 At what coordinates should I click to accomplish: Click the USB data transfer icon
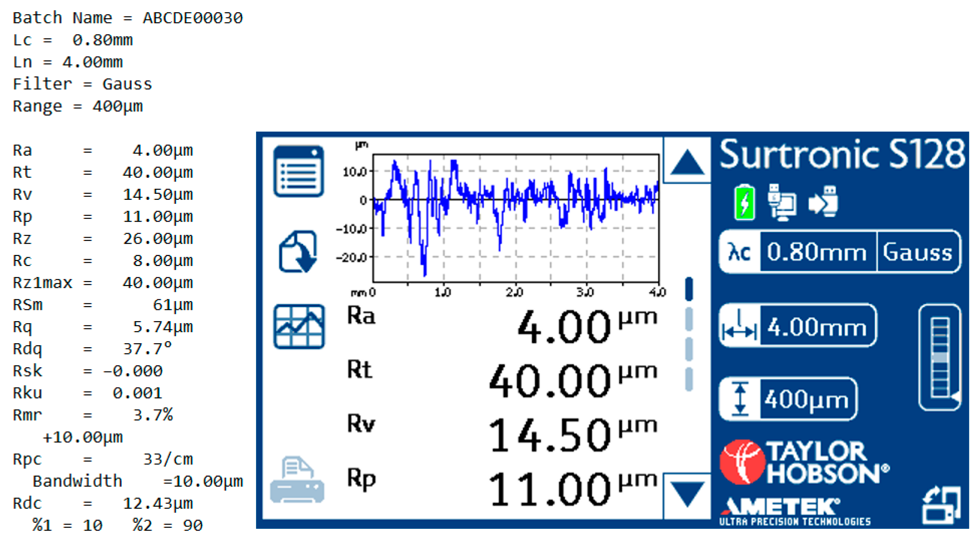pos(824,202)
